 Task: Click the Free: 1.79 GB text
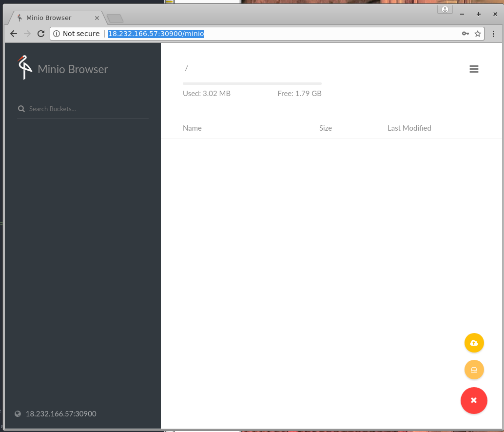point(300,94)
